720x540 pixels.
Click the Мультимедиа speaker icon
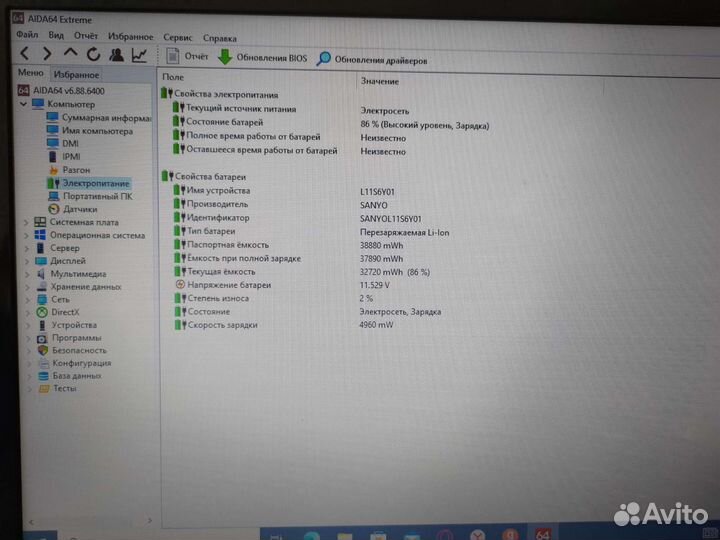point(41,274)
